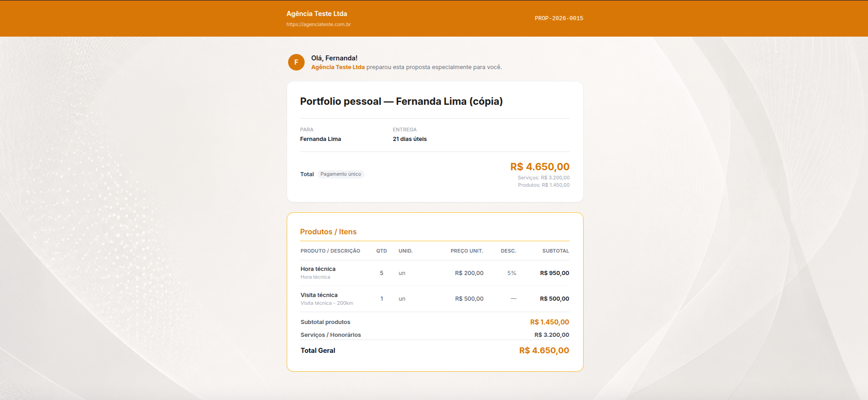Click the PREÇO UNIT. column header
868x400 pixels.
click(467, 251)
